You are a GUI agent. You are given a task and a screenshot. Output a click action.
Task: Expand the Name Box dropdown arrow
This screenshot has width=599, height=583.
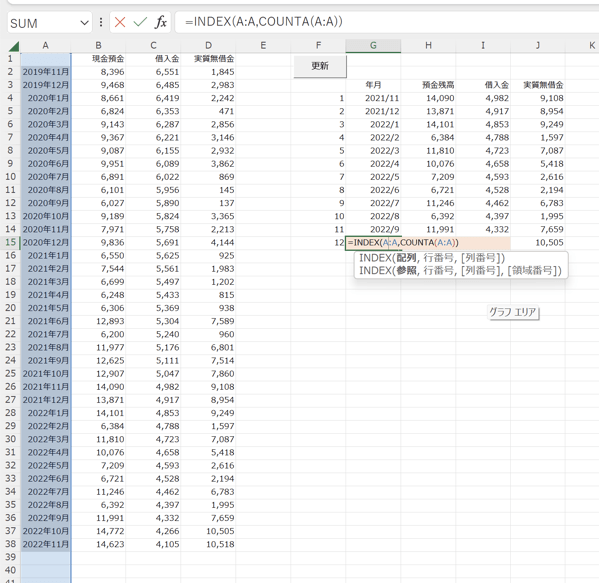tap(84, 23)
